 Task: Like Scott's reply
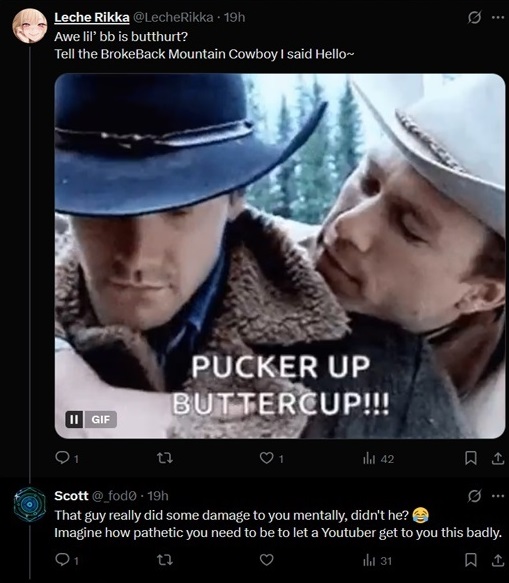(267, 560)
